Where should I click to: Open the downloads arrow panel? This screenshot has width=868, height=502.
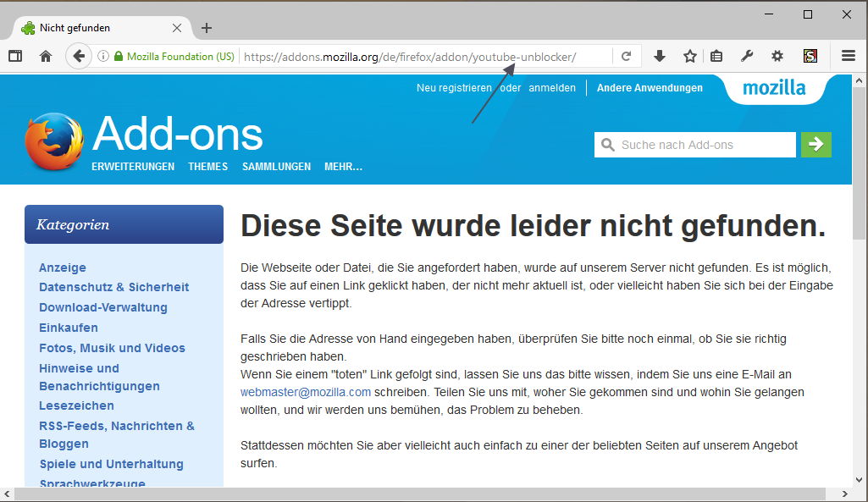(x=660, y=56)
